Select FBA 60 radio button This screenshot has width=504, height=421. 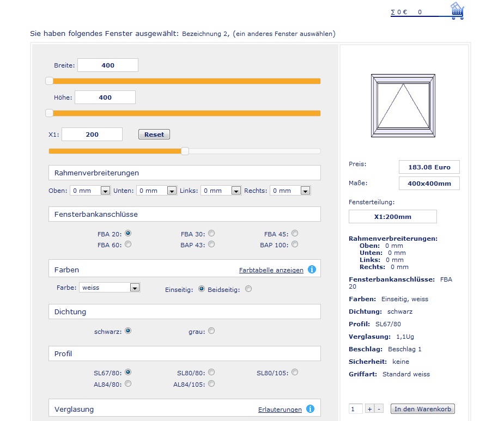tap(128, 244)
